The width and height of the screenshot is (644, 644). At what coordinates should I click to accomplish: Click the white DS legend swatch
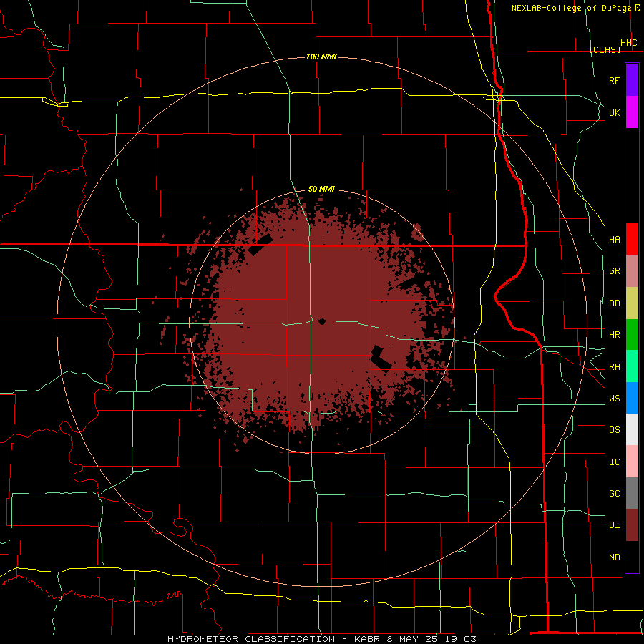[632, 429]
